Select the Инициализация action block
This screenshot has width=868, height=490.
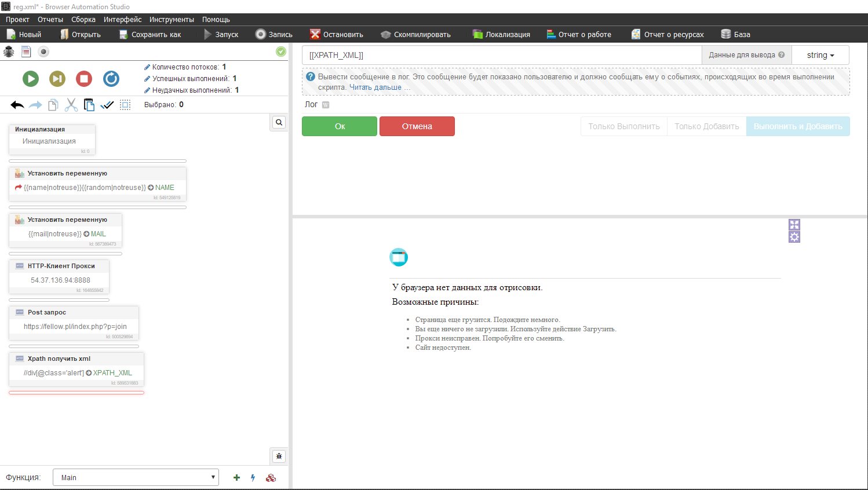pos(52,140)
